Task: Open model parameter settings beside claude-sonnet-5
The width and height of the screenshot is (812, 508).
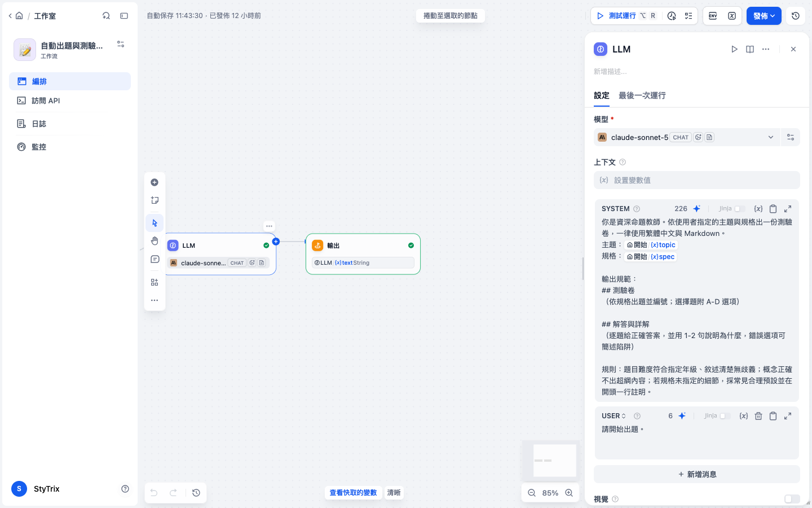Action: pos(791,137)
